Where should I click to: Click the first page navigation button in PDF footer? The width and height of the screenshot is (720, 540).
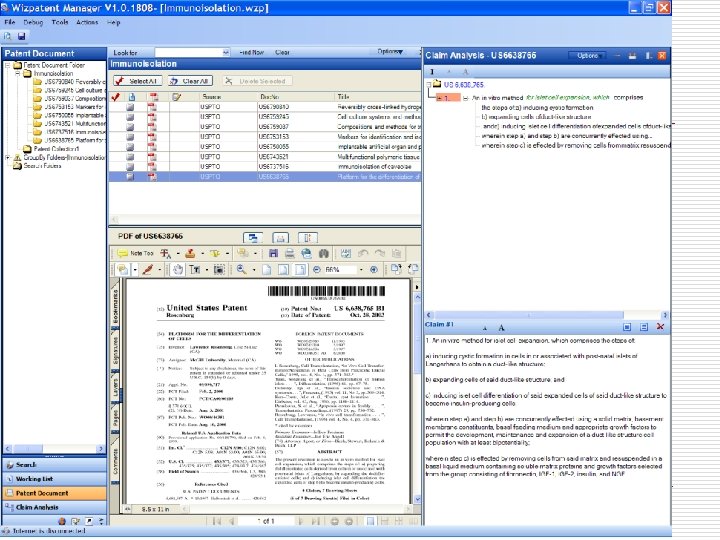217,521
